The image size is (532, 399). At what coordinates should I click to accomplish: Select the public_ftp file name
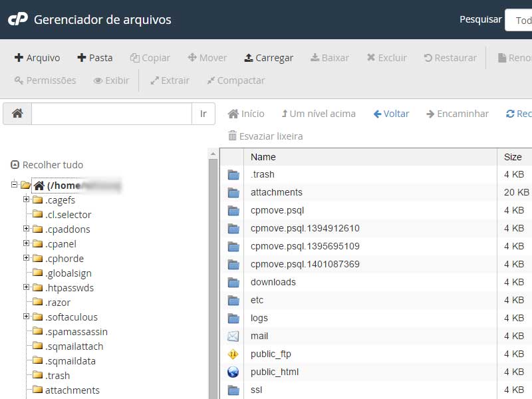click(271, 354)
